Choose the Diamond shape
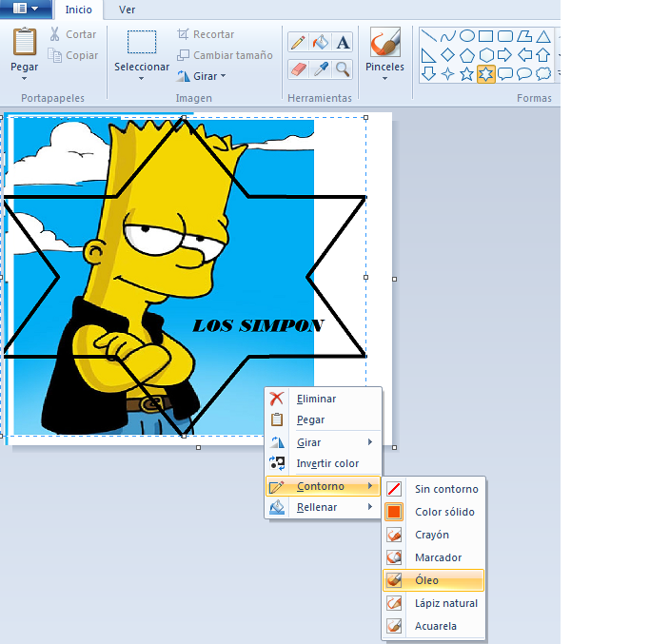The image size is (650, 644). coord(447,55)
